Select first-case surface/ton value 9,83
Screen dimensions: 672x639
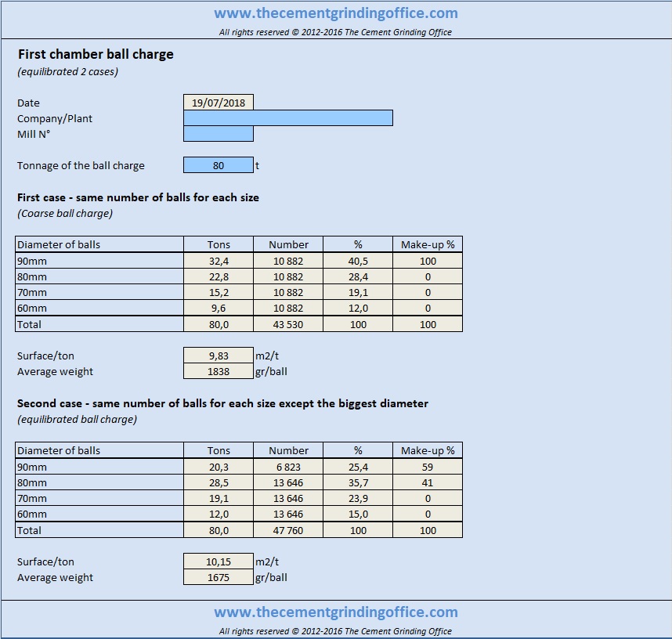[x=219, y=356]
